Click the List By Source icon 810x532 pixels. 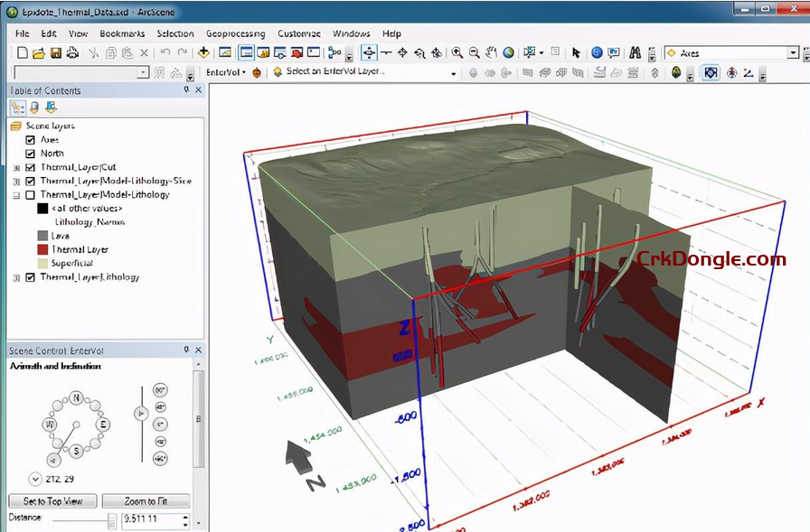pos(33,107)
